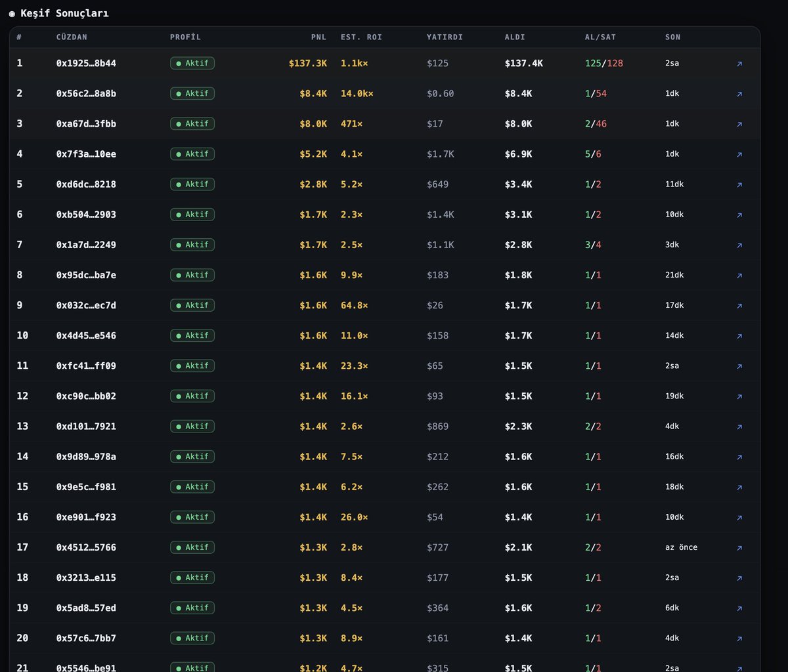Select the $5.2K PNL value
This screenshot has height=672, width=788.
tap(313, 154)
